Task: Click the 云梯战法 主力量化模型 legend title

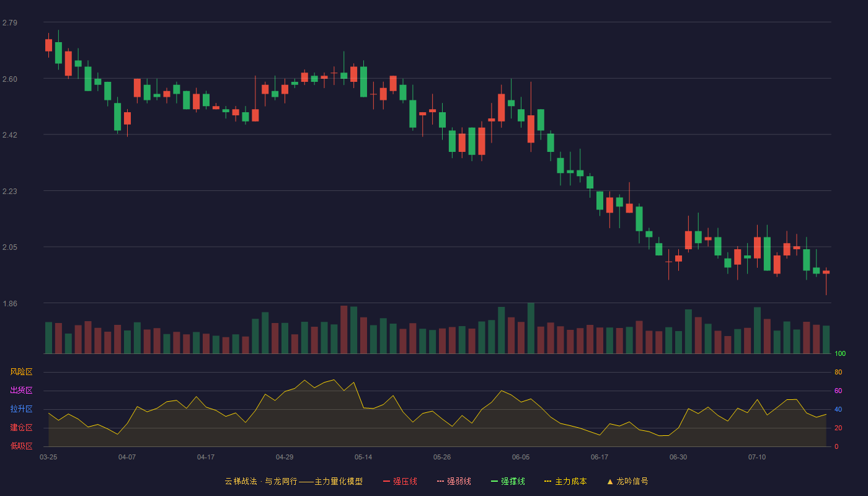Action: 293,481
